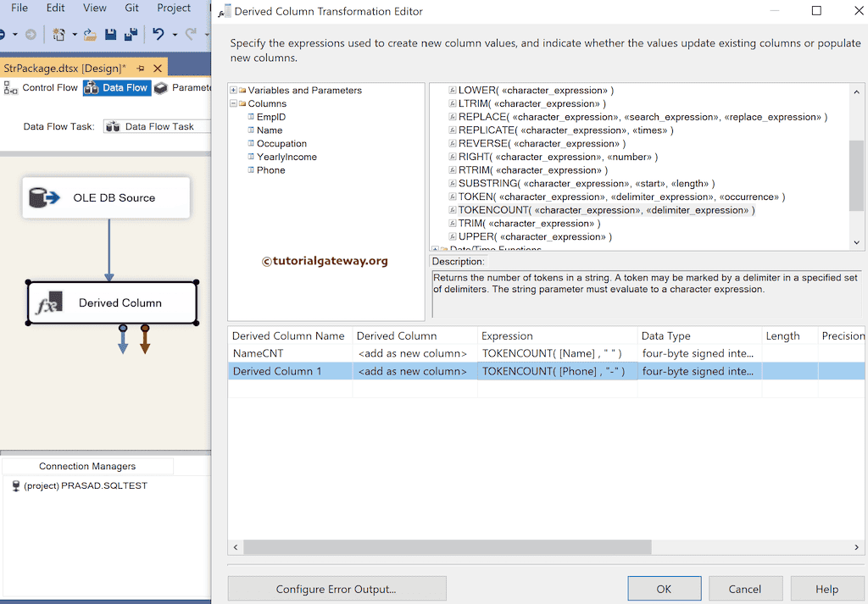
Task: Click the Add New Item toolbar icon
Action: [x=58, y=34]
